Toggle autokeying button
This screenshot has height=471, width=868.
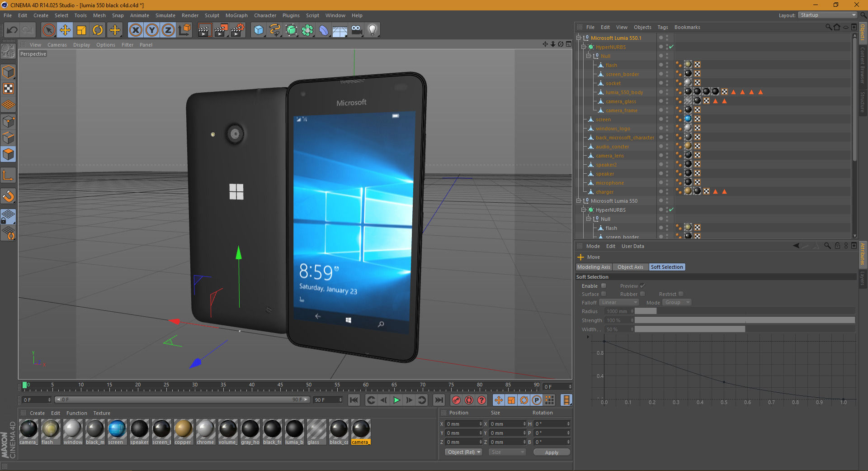[x=469, y=400]
